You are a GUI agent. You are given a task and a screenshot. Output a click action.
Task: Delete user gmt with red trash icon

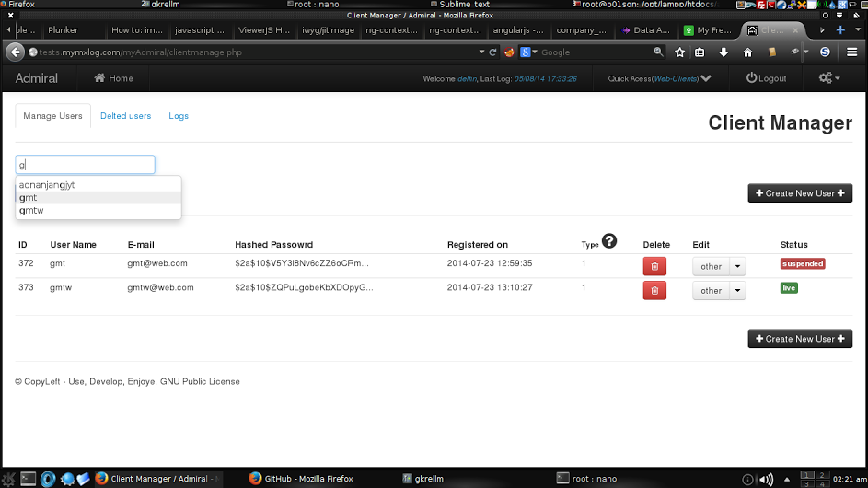[x=654, y=266]
